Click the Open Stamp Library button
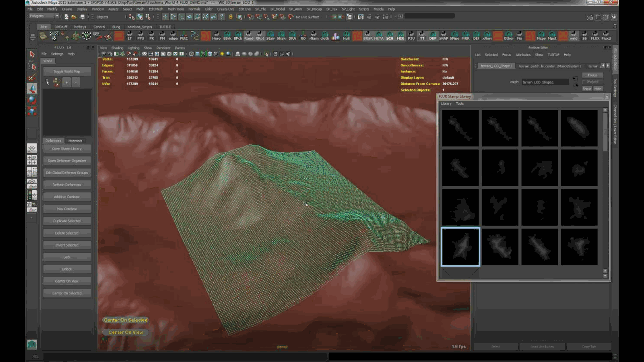The height and width of the screenshot is (362, 644). coord(67,148)
